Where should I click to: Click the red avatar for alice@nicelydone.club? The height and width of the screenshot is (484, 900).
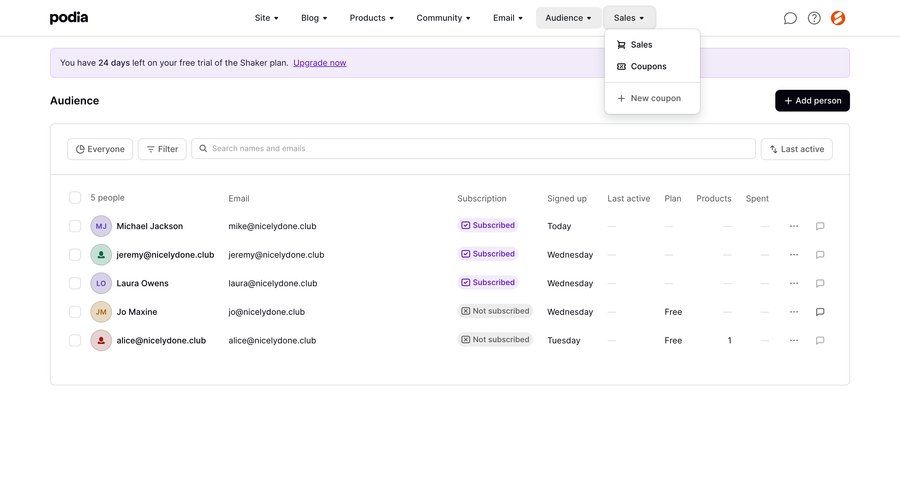click(x=101, y=340)
